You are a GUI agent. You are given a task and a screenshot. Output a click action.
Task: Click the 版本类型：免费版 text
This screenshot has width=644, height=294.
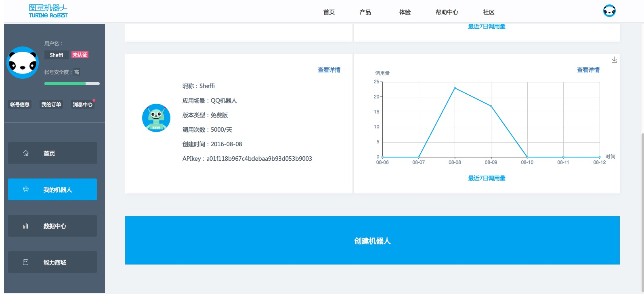(205, 115)
